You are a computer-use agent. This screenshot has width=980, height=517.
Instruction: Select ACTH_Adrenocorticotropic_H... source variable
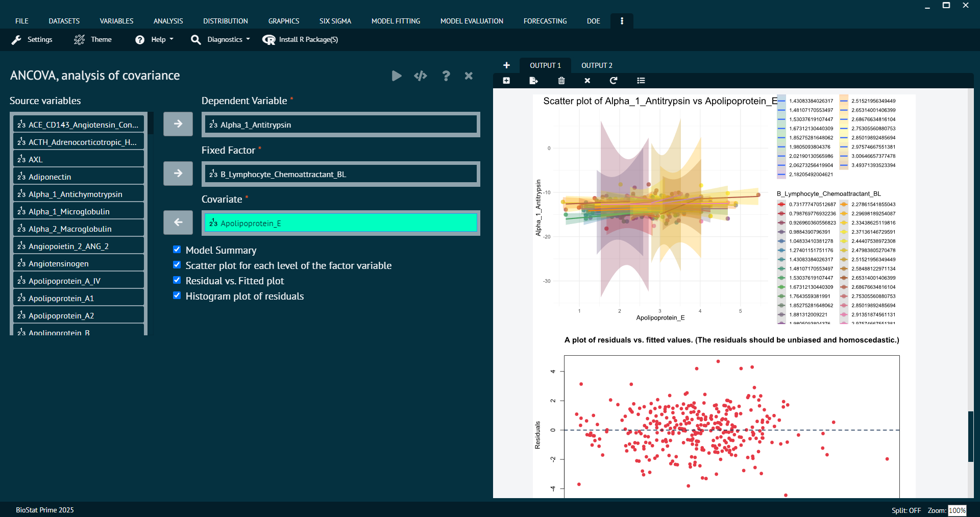[79, 142]
